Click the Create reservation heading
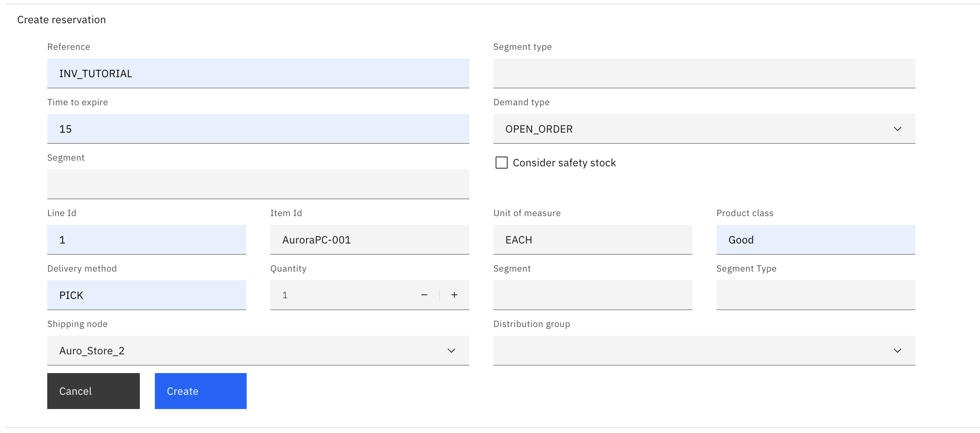Viewport: 980px width, 433px height. [61, 20]
